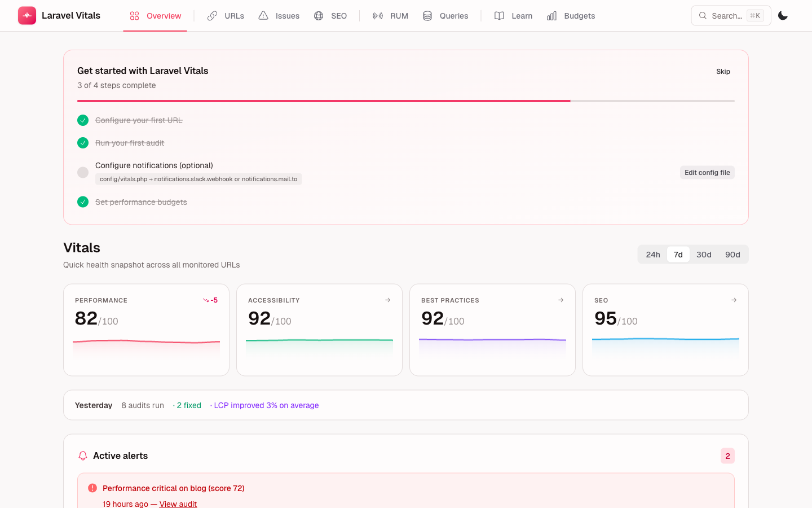Click the Best Practices sparkline chart
The width and height of the screenshot is (812, 508).
coord(492,349)
